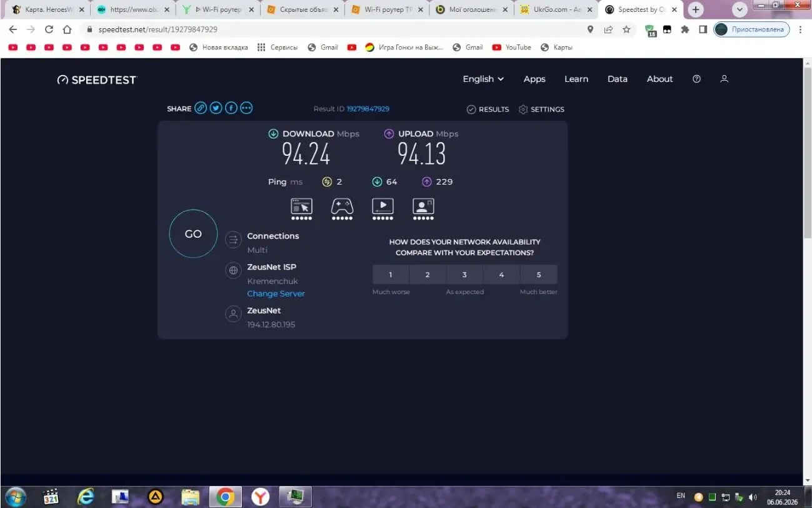Click the ZeusNet ISP globe icon

tap(233, 270)
